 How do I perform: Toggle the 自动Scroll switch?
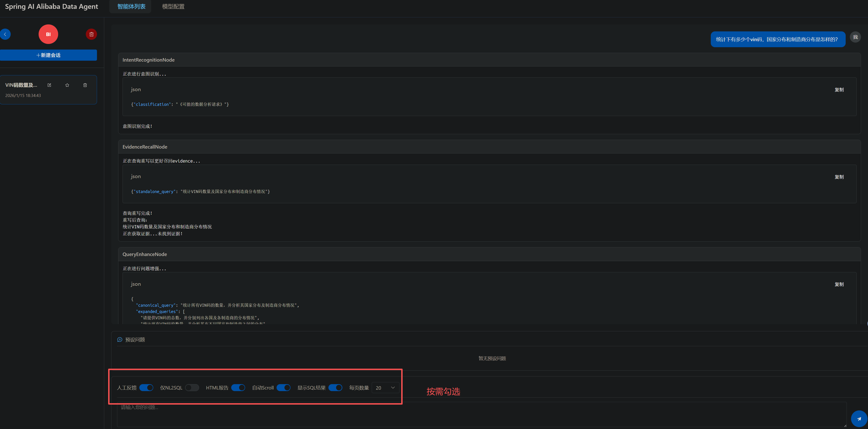[x=283, y=388]
